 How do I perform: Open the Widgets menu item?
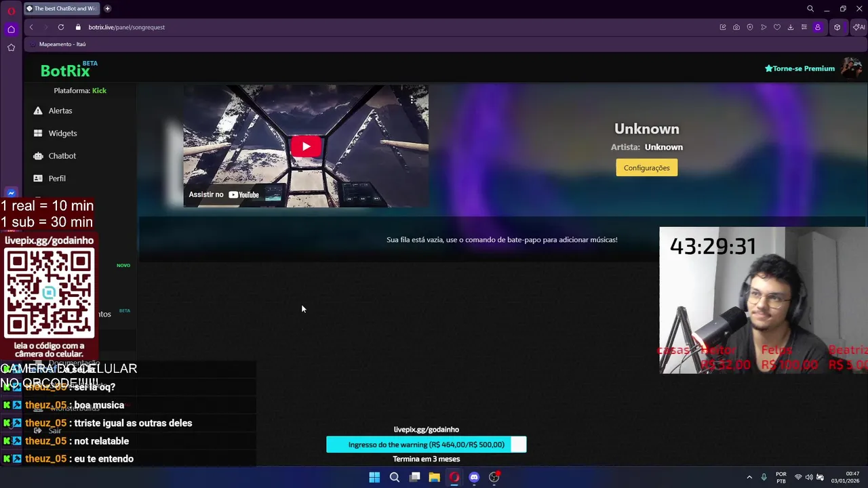[62, 134]
